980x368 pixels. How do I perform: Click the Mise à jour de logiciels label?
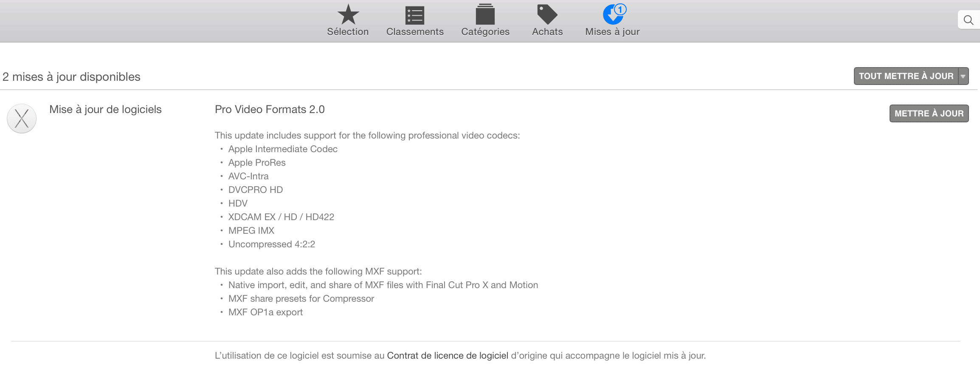pyautogui.click(x=105, y=110)
